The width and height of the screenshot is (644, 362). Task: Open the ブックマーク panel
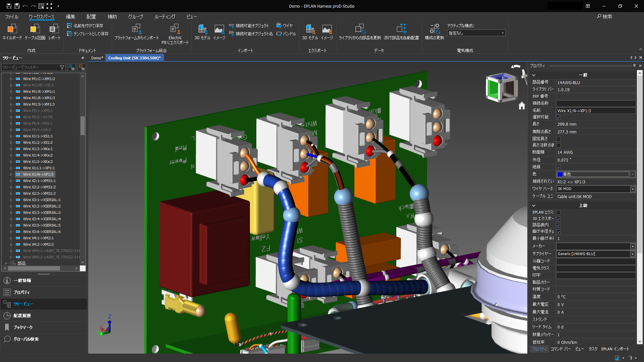23,327
